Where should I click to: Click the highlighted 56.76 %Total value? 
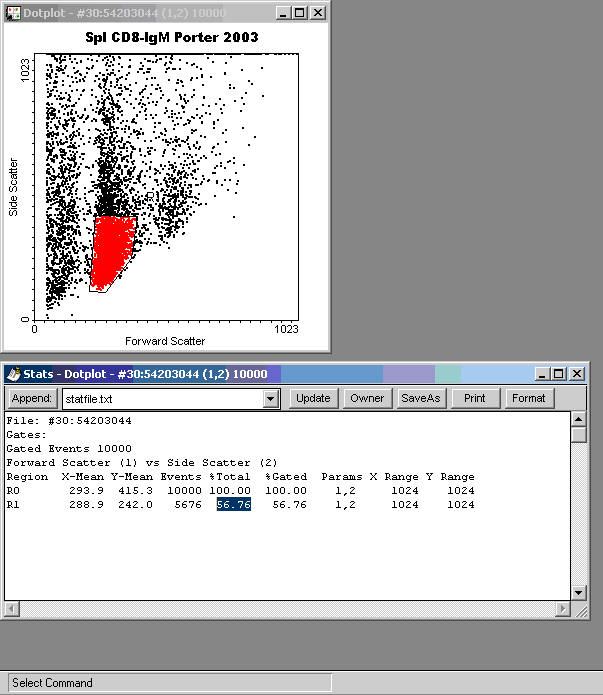(234, 505)
